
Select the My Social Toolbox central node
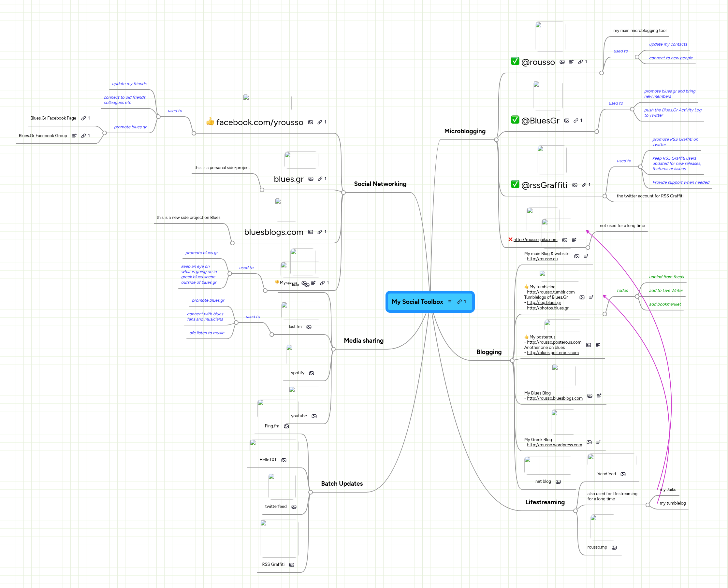pos(430,301)
